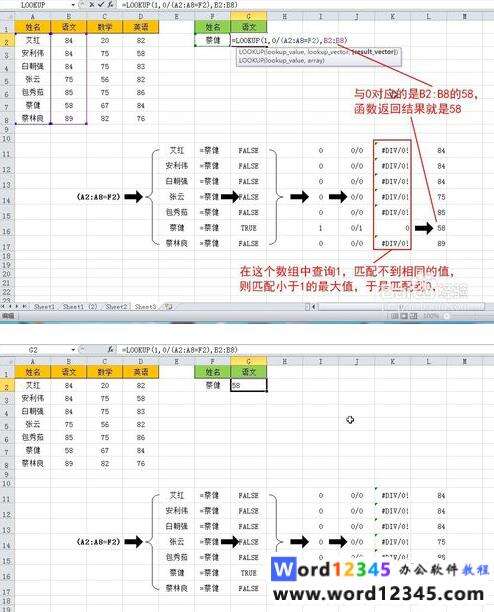
Task: Click the value 20 in the 数学 column, upper window
Action: (x=105, y=40)
